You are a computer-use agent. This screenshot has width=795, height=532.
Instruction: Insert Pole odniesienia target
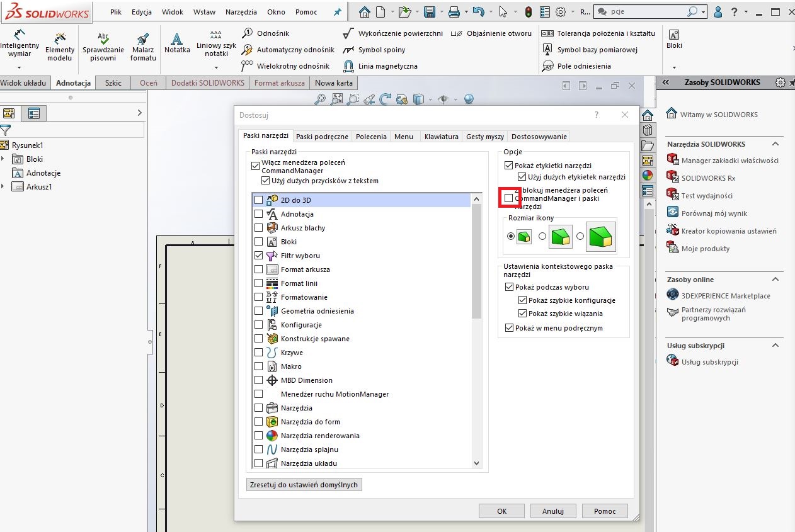click(x=577, y=66)
